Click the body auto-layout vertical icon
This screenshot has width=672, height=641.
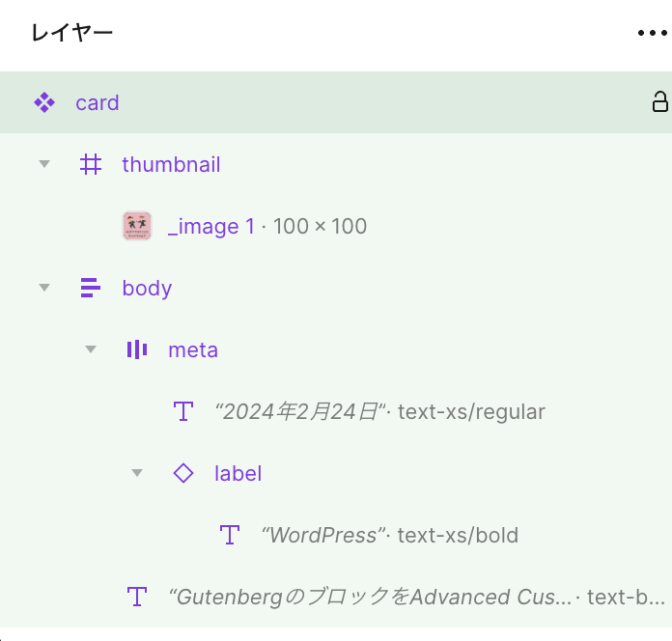click(x=91, y=288)
